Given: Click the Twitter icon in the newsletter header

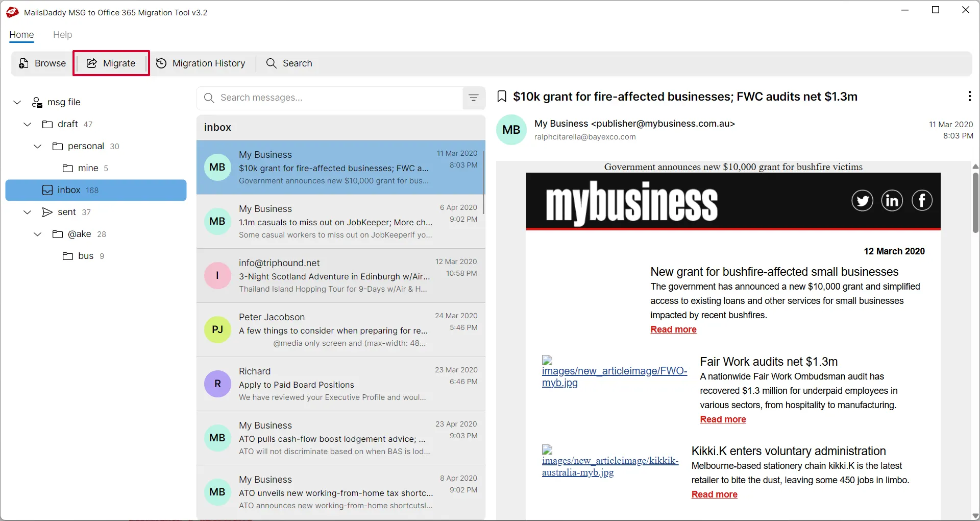Looking at the screenshot, I should coord(863,200).
